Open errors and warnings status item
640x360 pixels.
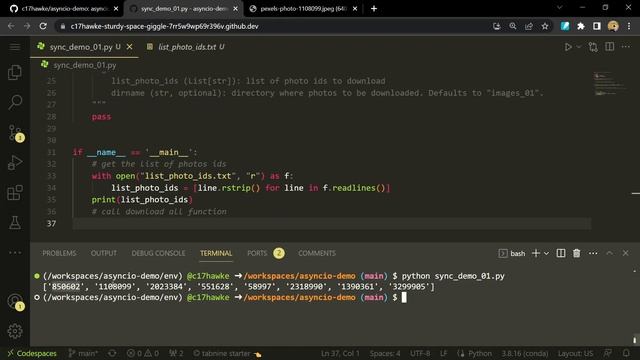click(142, 353)
